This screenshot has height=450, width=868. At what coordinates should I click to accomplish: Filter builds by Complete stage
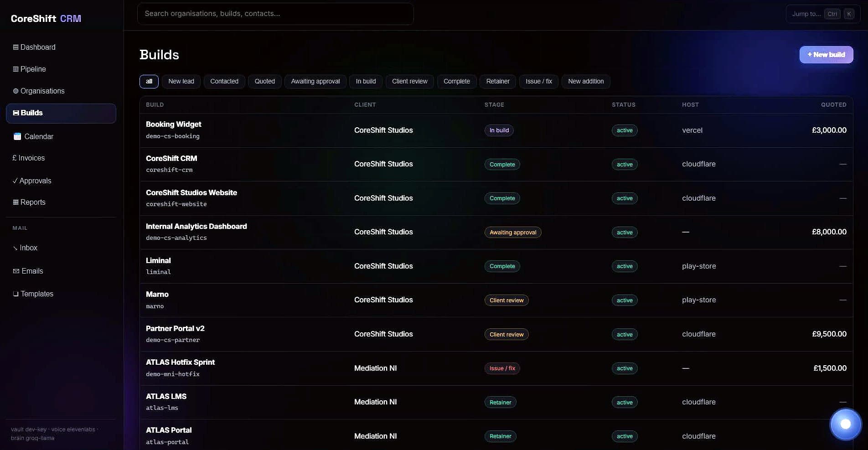click(457, 82)
